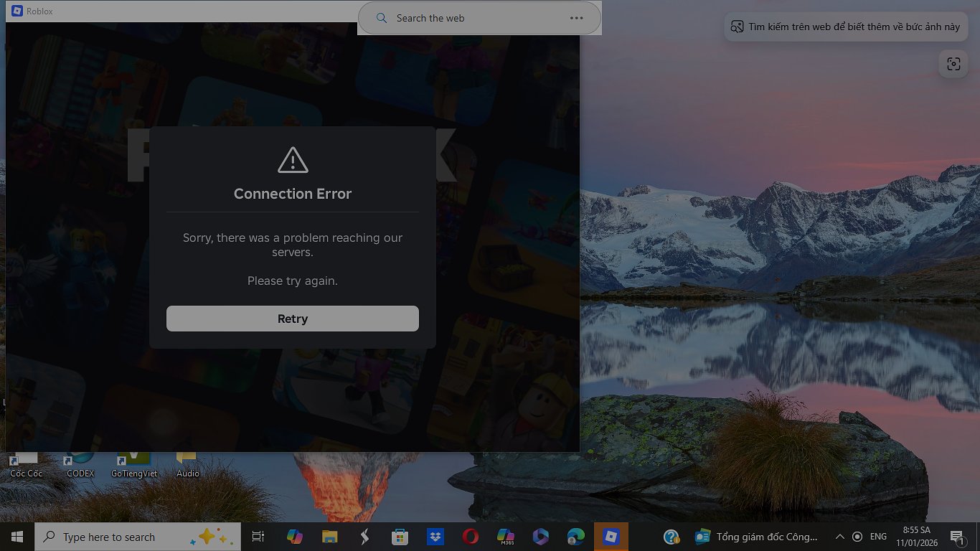
Task: Open Microsoft Edge from the taskbar
Action: point(575,537)
